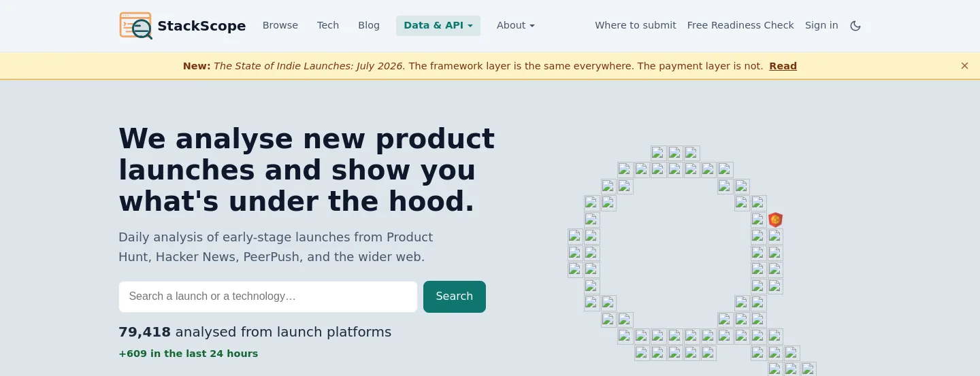Click the StackScope brand name
This screenshot has height=376, width=980.
(201, 26)
